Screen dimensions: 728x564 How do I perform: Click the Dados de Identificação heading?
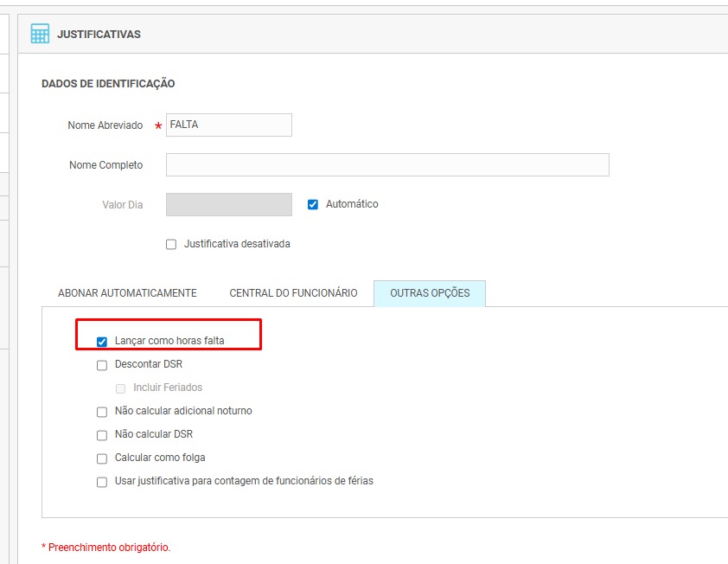tap(108, 84)
